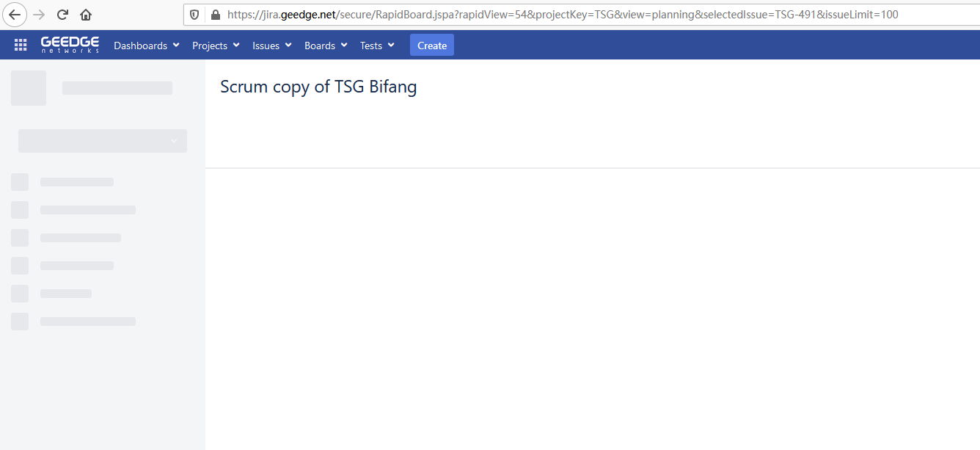The width and height of the screenshot is (980, 450).
Task: Expand the Projects dropdown chevron
Action: (x=236, y=46)
